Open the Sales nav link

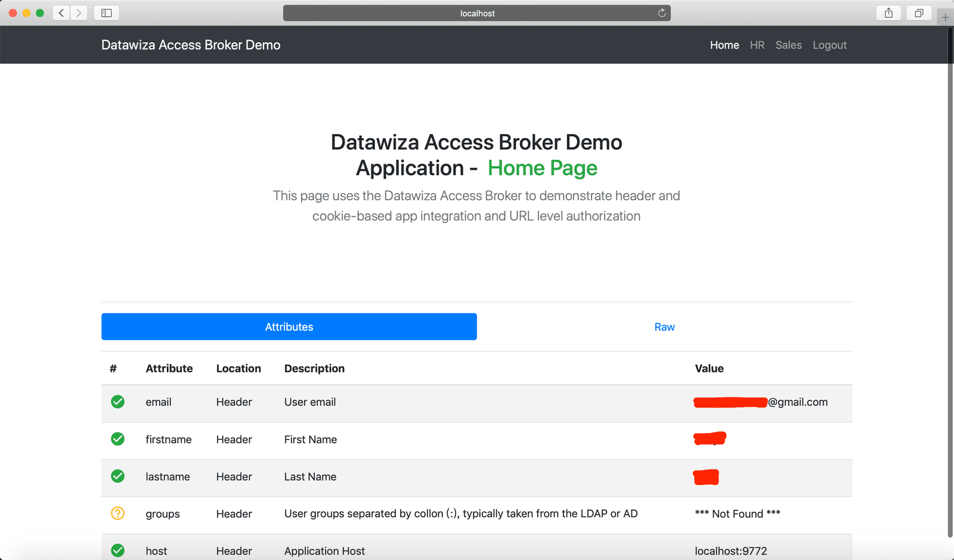tap(788, 45)
